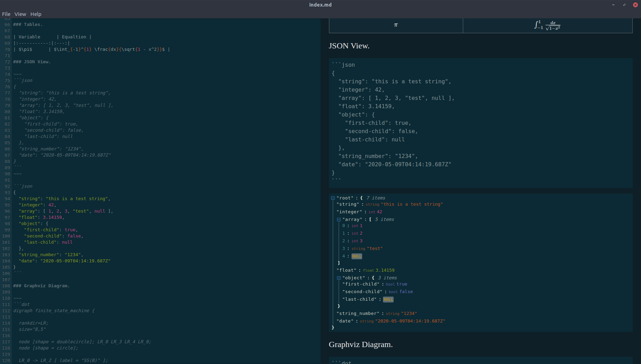
Task: Click array index 1 int 2 row
Action: point(352,233)
